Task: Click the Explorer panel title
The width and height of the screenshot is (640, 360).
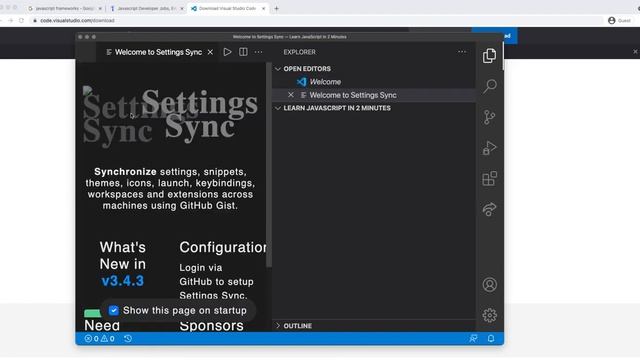Action: pyautogui.click(x=300, y=52)
